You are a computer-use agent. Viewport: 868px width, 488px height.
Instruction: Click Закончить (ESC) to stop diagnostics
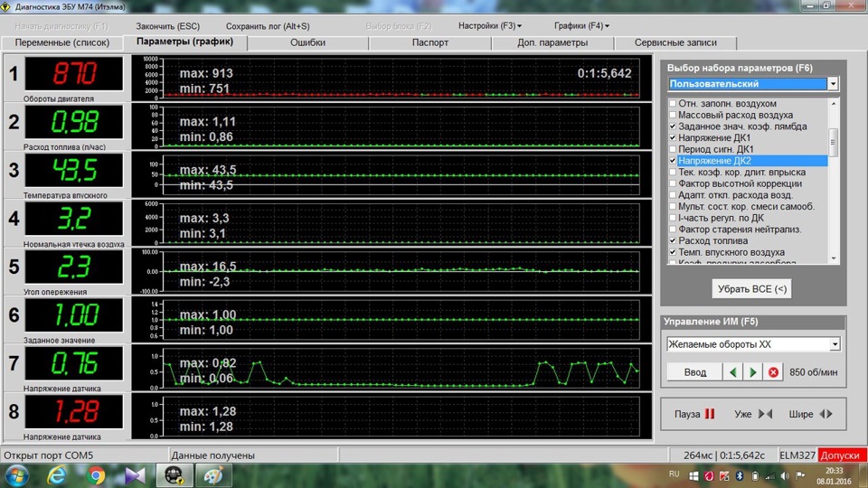click(168, 26)
